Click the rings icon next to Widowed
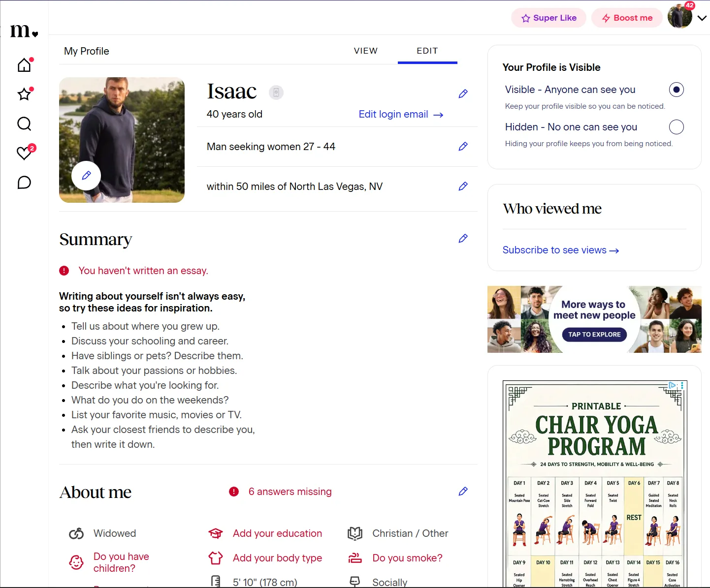Image resolution: width=710 pixels, height=588 pixels. click(x=76, y=533)
